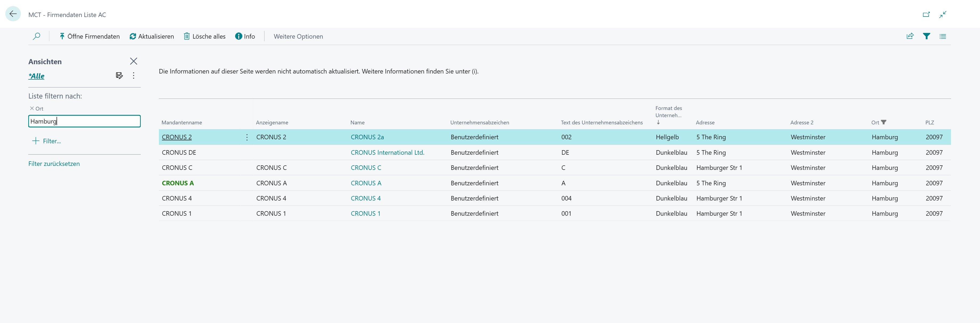
Task: Click the collapse page arrows icon
Action: 943,14
